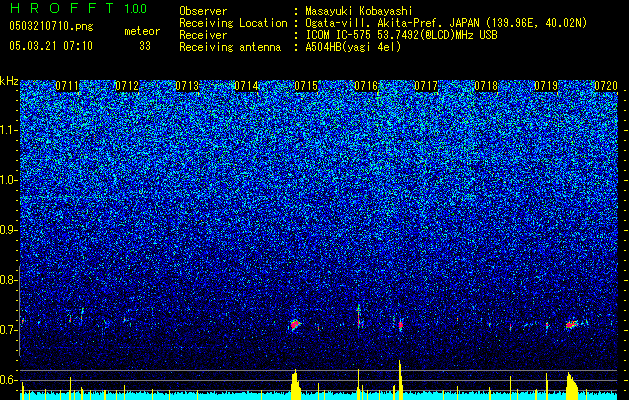Click the meteor count value 33
629x400 pixels.
145,46
